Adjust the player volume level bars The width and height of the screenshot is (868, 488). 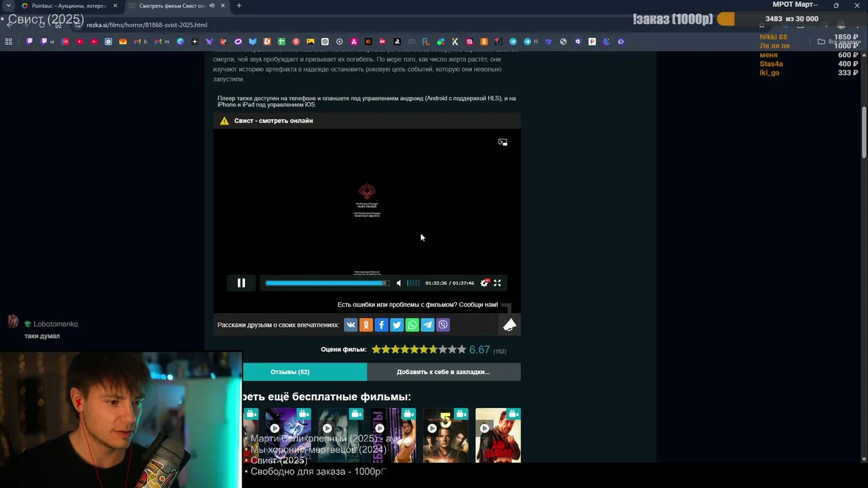[x=413, y=283]
